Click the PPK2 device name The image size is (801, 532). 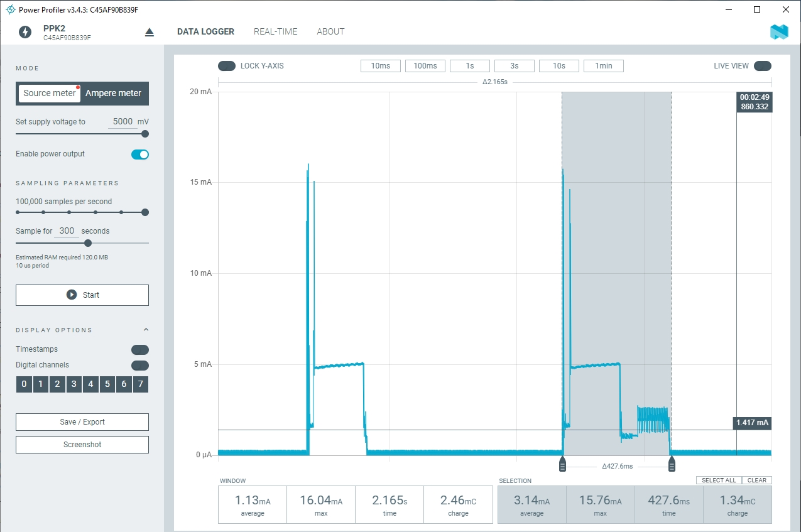pos(54,28)
